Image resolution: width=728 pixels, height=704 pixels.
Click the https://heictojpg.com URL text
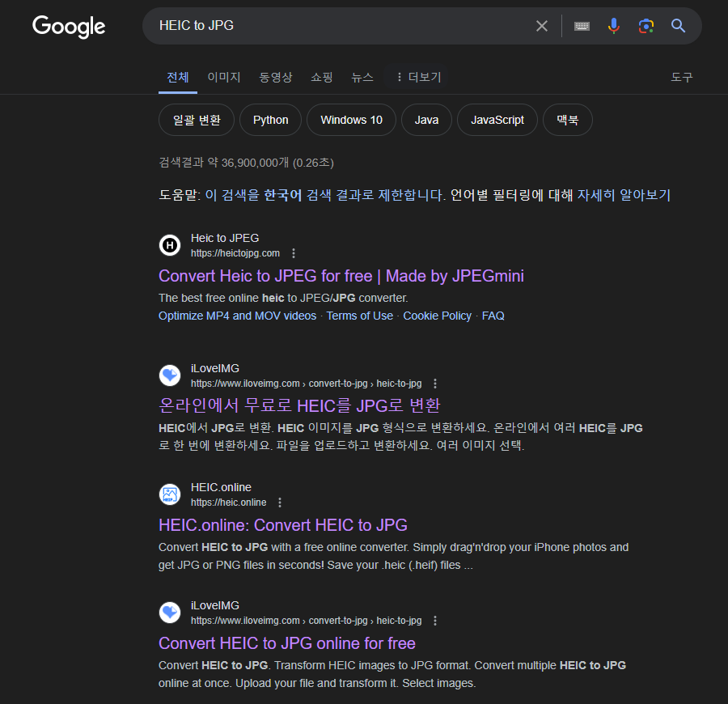[235, 253]
